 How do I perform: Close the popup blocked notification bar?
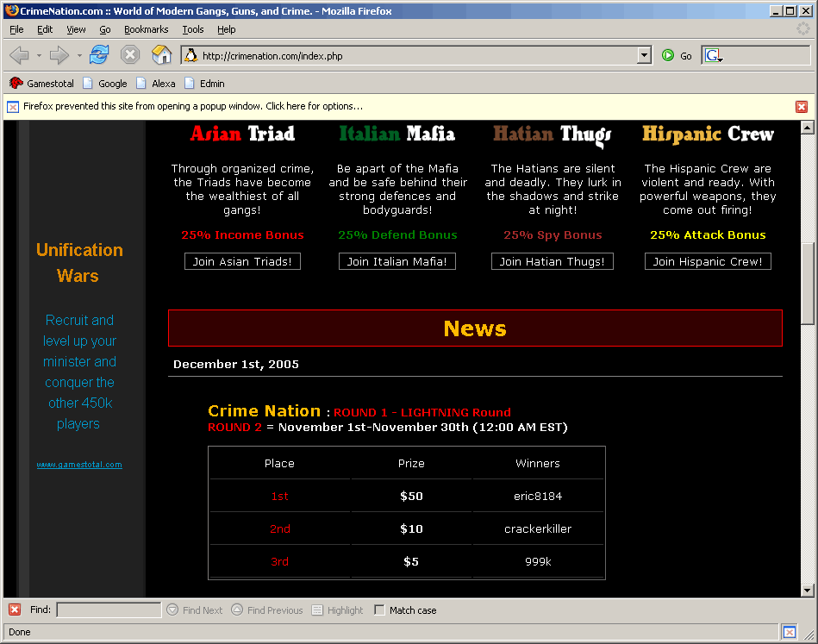[802, 107]
